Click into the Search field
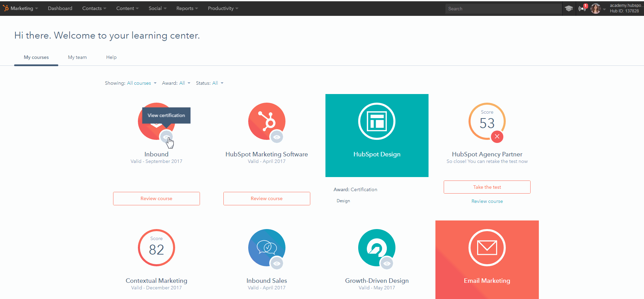Screen dimensions: 644x299 point(503,9)
